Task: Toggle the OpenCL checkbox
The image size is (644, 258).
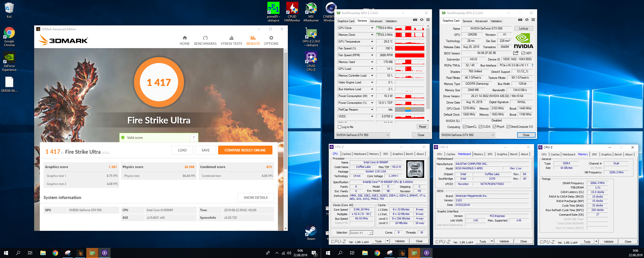Action: tap(465, 127)
